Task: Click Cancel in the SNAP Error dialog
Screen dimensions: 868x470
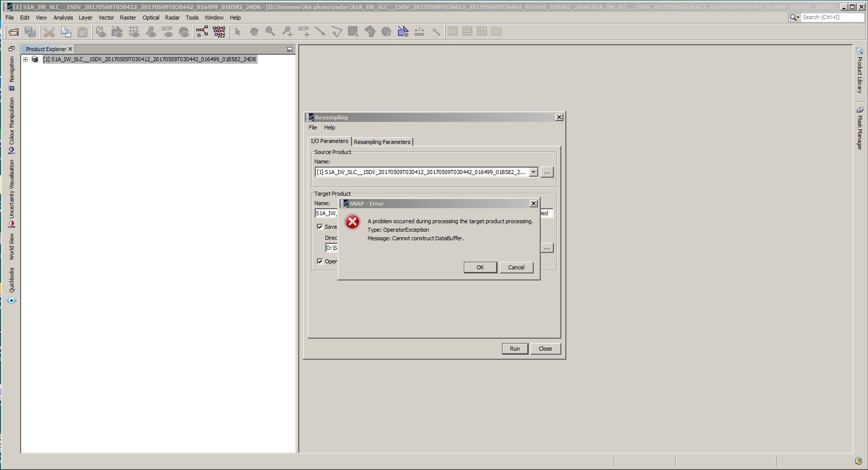Action: click(516, 267)
